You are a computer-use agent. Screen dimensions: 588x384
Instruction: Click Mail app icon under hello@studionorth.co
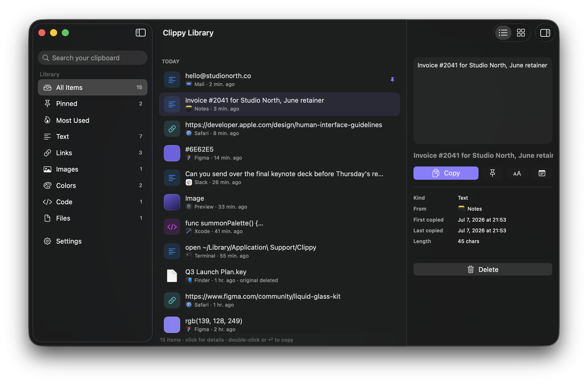click(189, 84)
